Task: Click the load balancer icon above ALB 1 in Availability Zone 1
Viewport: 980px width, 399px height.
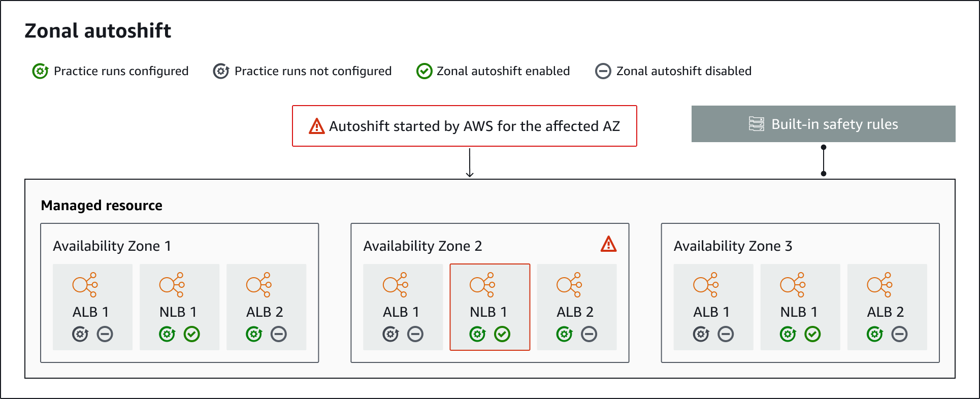Action: pos(85,285)
